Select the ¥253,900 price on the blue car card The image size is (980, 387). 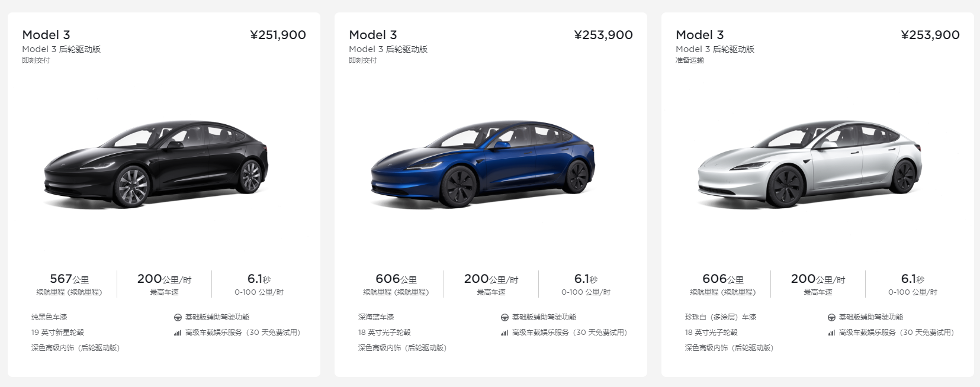click(x=603, y=35)
